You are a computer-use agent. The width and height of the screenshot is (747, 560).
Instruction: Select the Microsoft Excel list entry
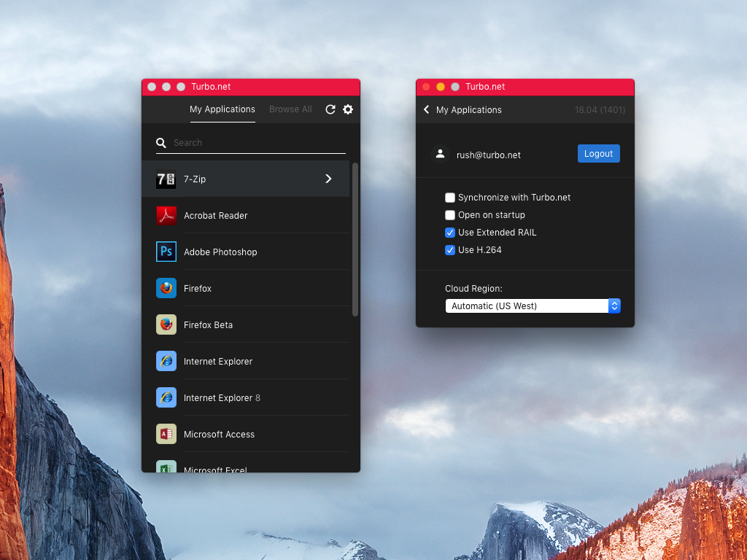coord(245,462)
